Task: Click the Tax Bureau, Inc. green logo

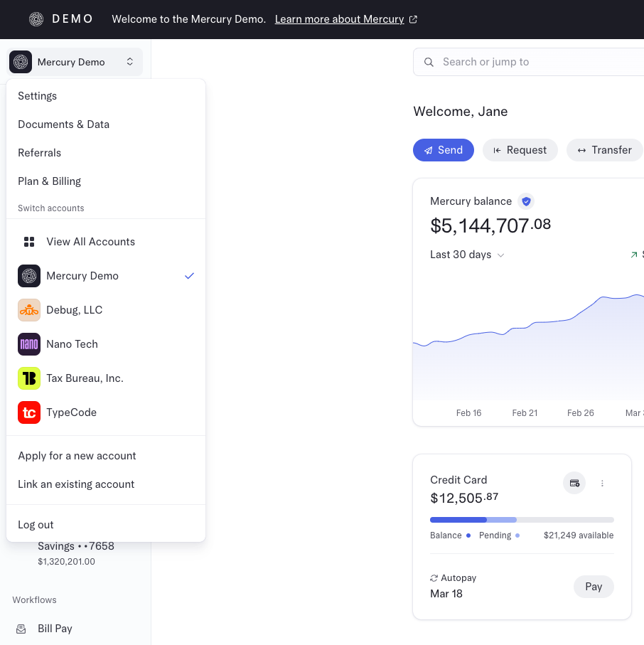Action: 29,378
